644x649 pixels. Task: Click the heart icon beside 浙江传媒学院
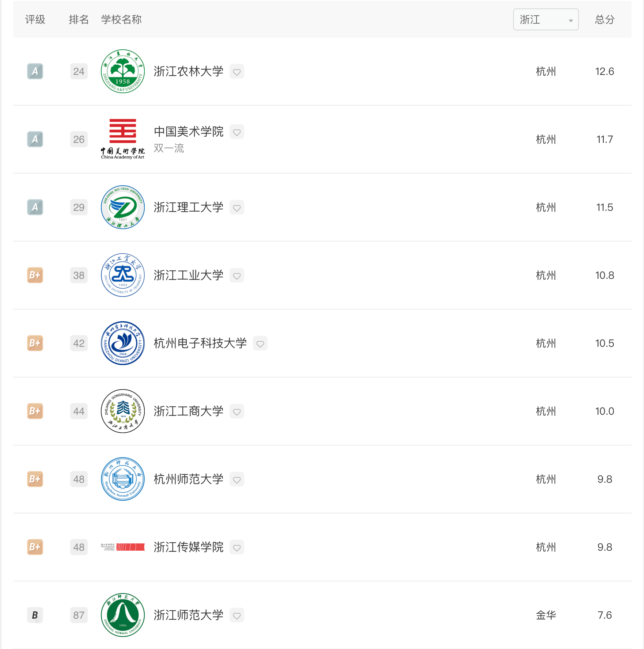[237, 547]
